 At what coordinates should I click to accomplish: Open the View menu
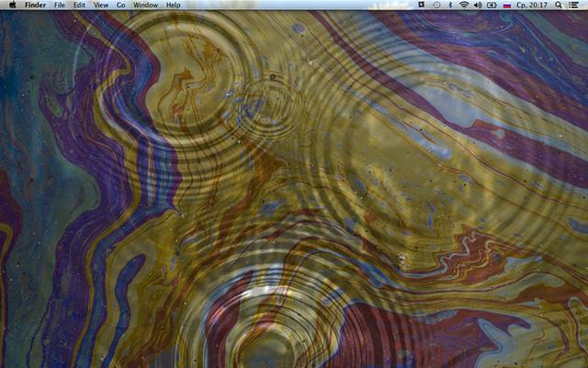tap(100, 5)
